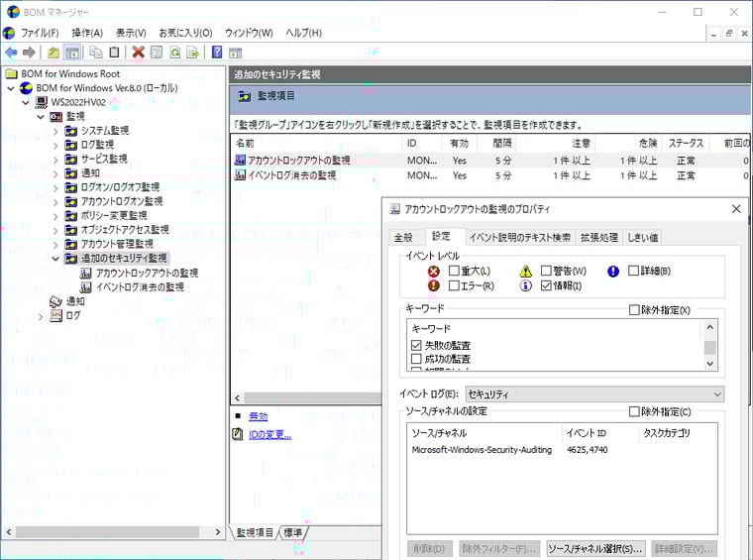Switch to the 拡張処理 tab
Image resolution: width=753 pixels, height=560 pixels.
[598, 237]
